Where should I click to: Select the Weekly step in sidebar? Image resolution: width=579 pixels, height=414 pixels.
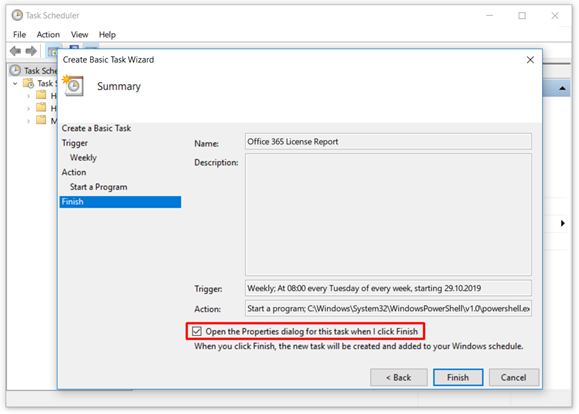(83, 158)
